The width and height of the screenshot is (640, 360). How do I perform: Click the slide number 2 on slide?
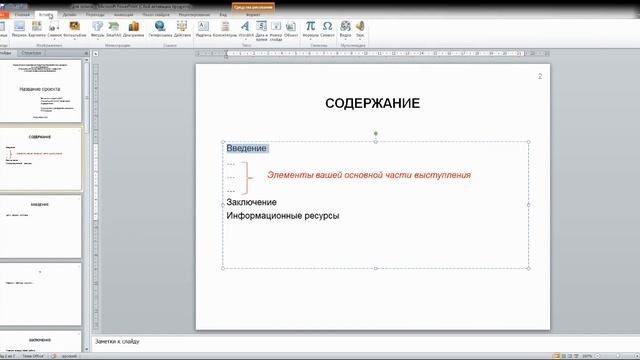coord(540,76)
